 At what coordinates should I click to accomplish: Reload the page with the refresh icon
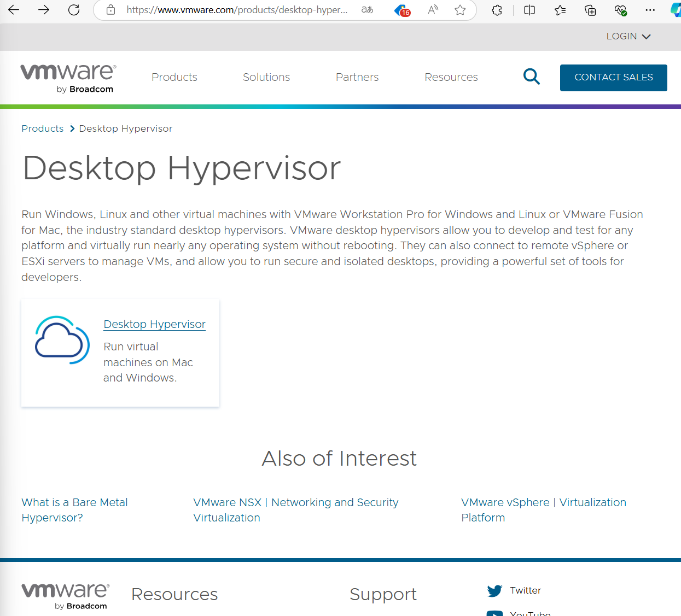[x=74, y=10]
